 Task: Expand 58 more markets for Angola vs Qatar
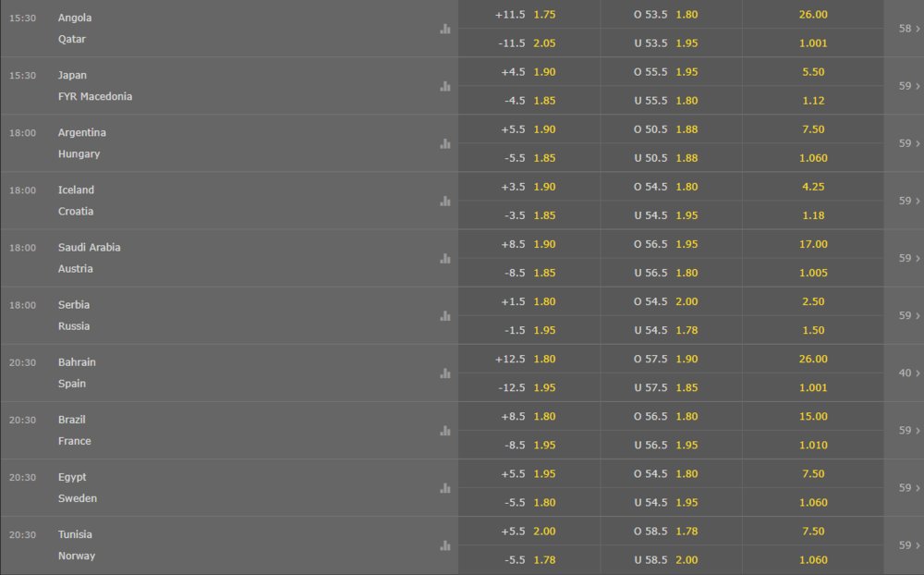pos(908,29)
